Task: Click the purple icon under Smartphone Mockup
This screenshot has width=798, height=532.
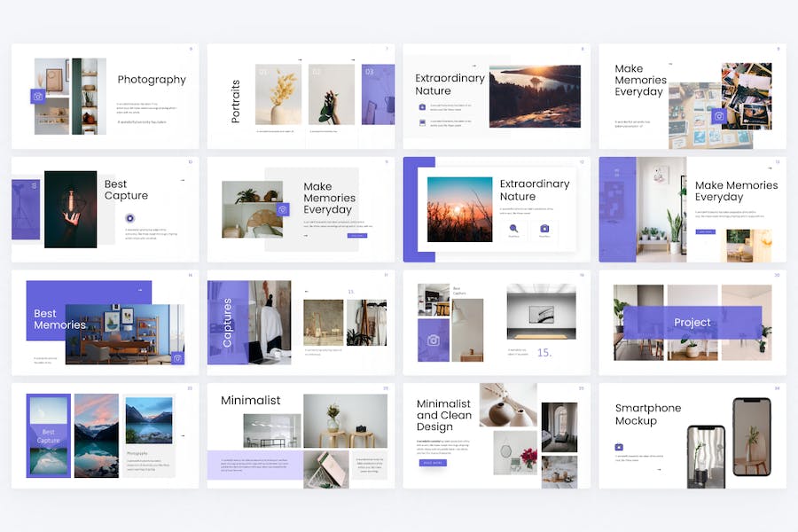Action: (x=619, y=447)
